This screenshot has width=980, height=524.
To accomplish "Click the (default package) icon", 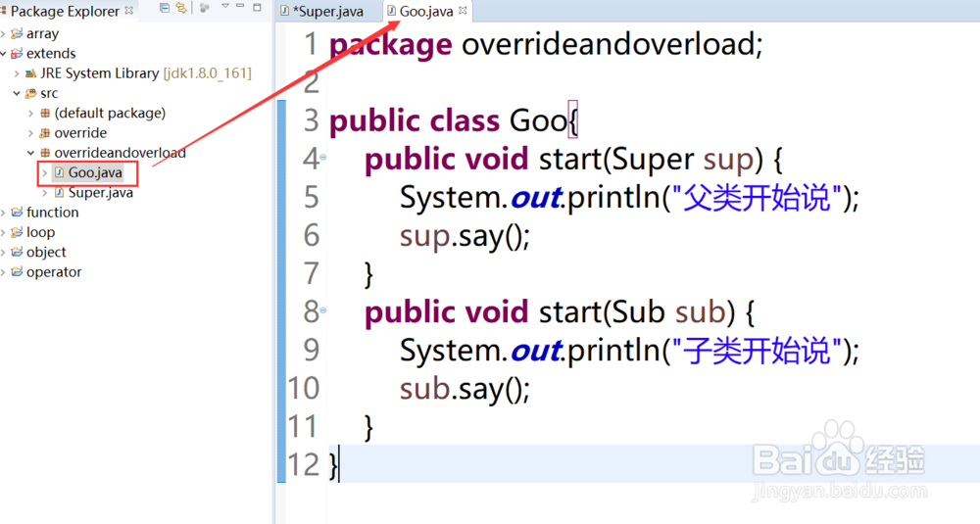I will (x=45, y=114).
